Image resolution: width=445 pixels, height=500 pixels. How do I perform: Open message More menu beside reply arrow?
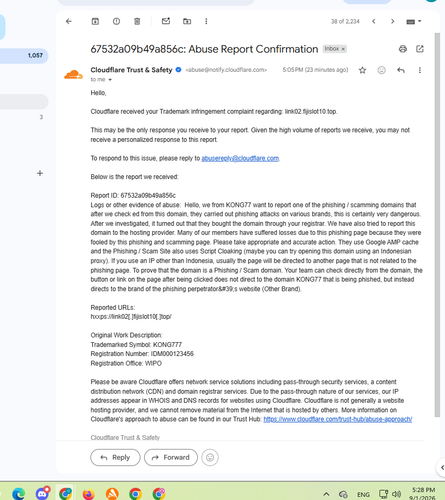[420, 70]
